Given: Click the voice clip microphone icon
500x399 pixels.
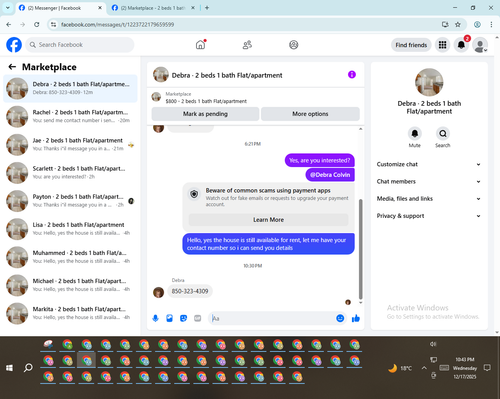Looking at the screenshot, I should point(155,318).
